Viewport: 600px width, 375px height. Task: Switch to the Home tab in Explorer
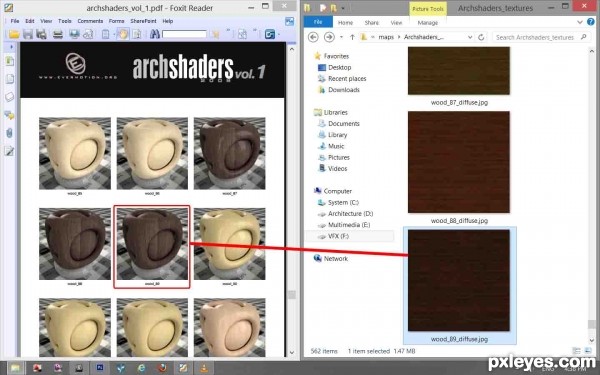(345, 23)
